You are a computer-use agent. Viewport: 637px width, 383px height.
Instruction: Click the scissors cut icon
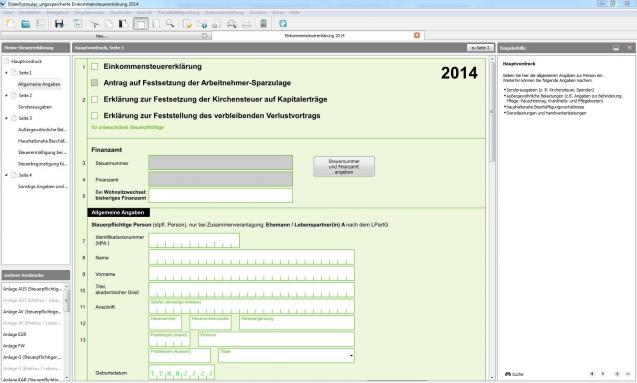(x=94, y=24)
